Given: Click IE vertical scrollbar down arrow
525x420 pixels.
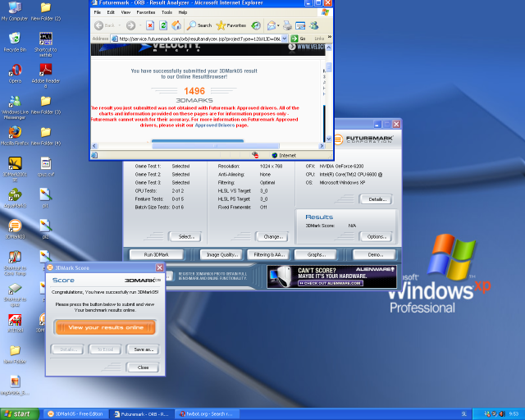Looking at the screenshot, I should (329, 139).
